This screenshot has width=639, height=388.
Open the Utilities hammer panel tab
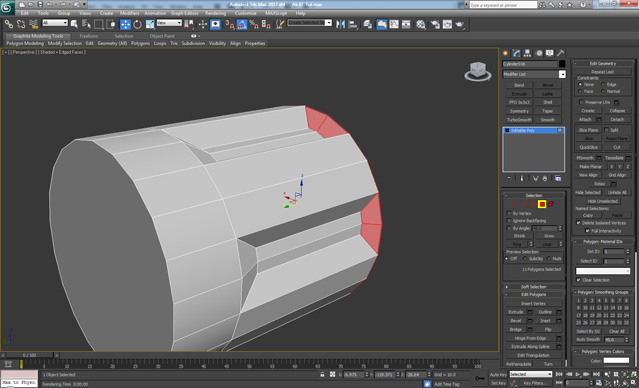pyautogui.click(x=561, y=53)
